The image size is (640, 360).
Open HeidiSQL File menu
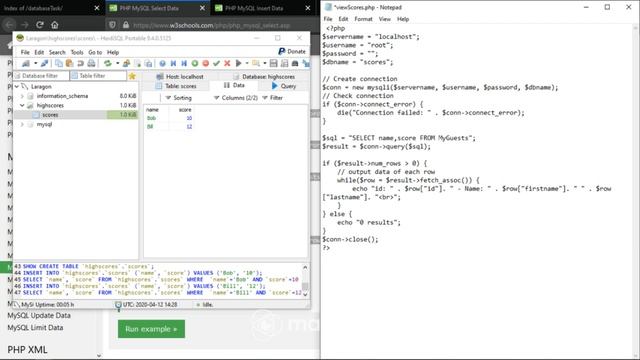pyautogui.click(x=25, y=52)
